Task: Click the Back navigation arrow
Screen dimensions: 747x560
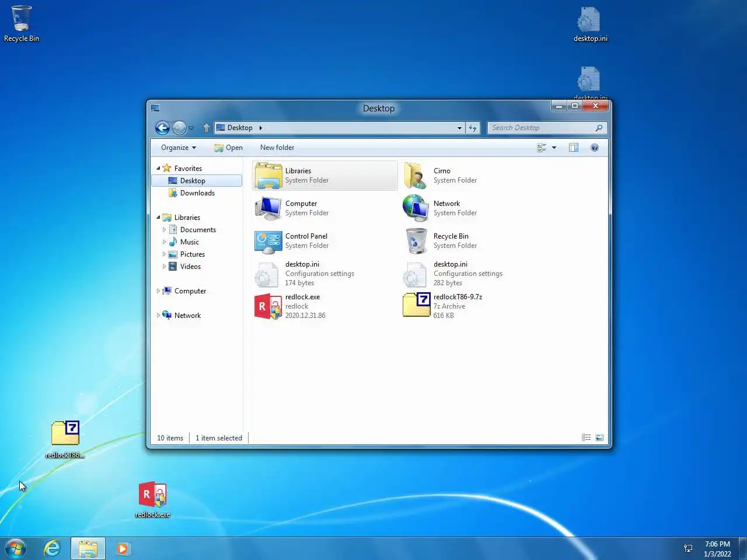Action: (162, 128)
